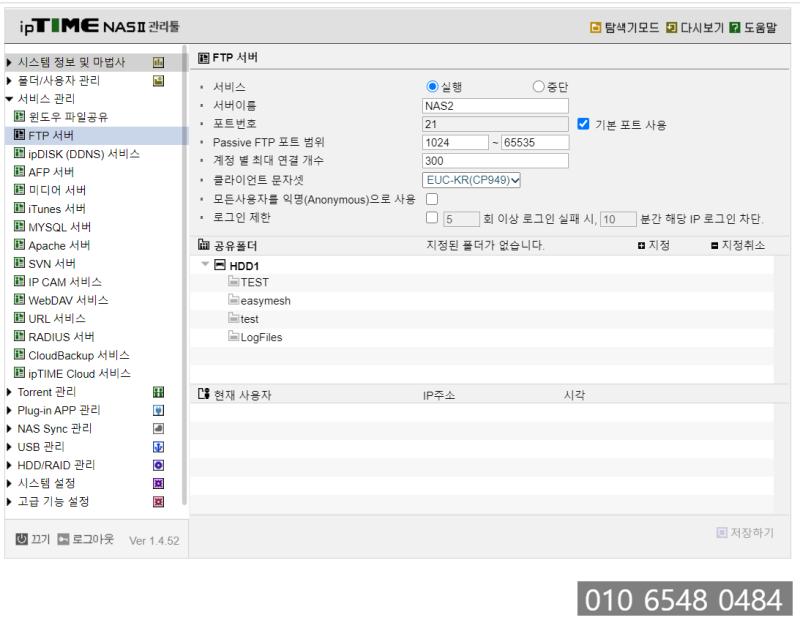Click the 미디어 서버 icon
Image resolution: width=800 pixels, height=623 pixels.
pyautogui.click(x=21, y=190)
